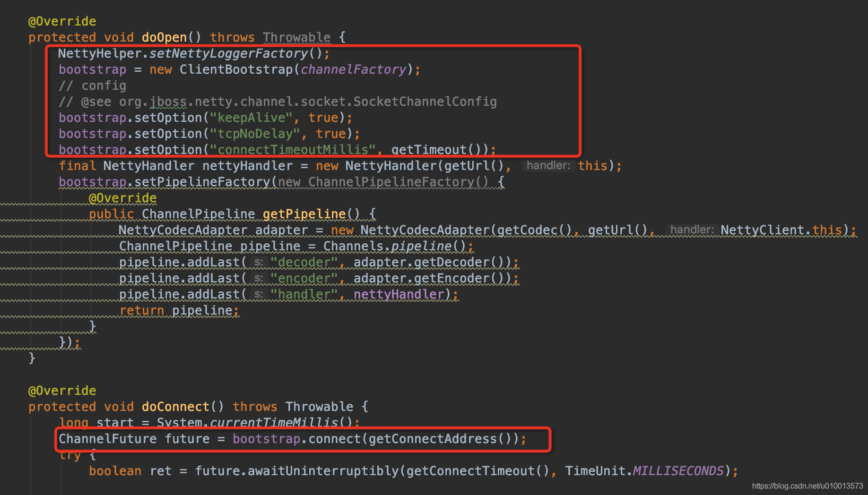This screenshot has width=868, height=495.
Task: Click the @Override annotation above doOpen
Action: coord(62,21)
